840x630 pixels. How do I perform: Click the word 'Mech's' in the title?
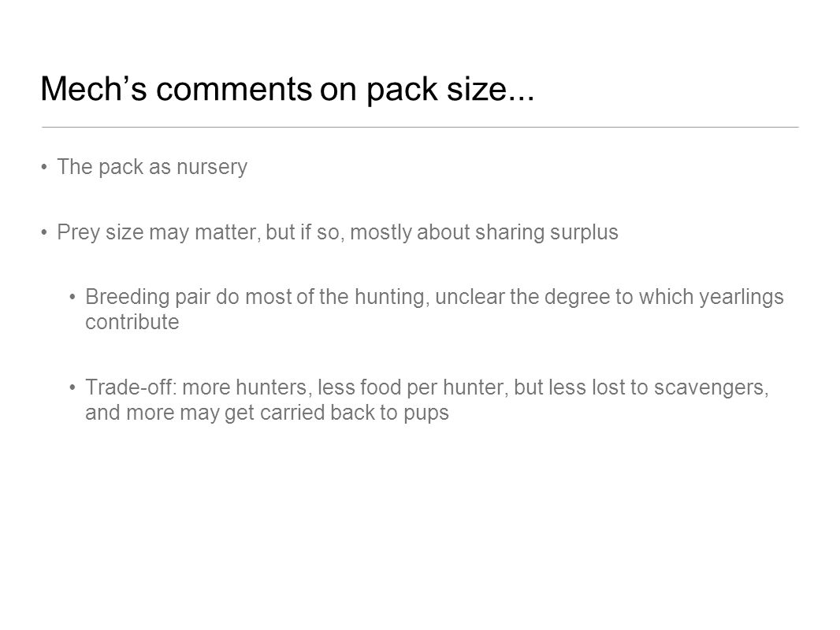93,89
